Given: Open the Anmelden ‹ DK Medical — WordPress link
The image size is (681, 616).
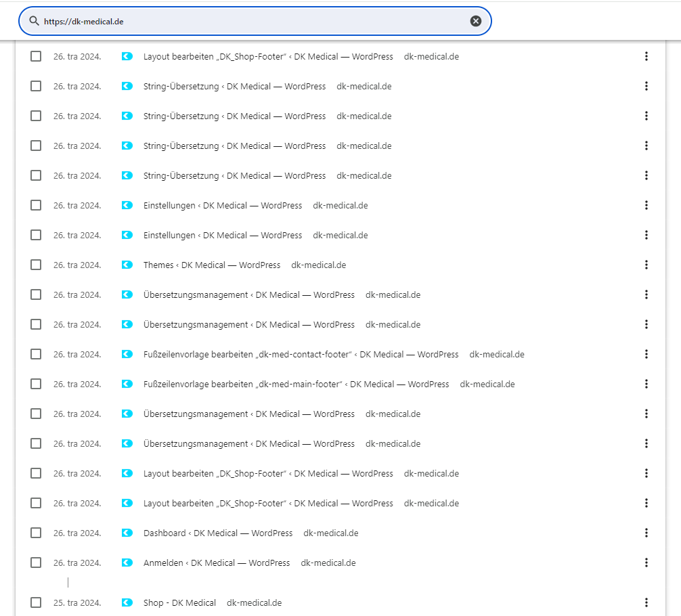Looking at the screenshot, I should pos(217,563).
